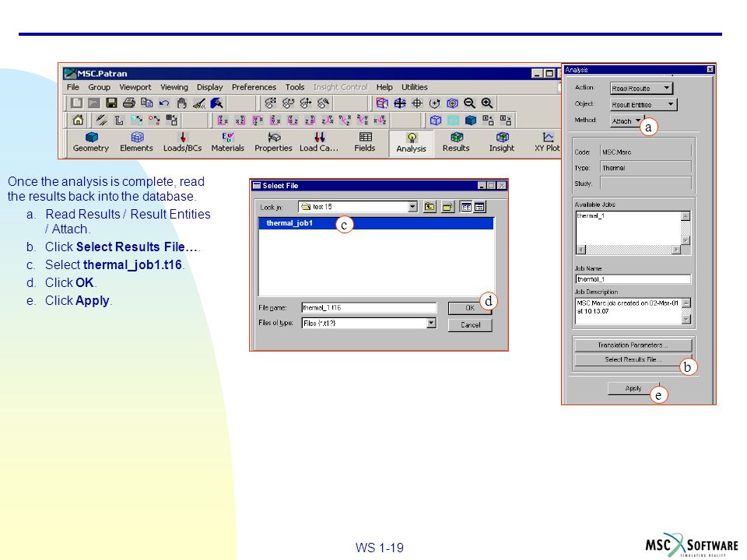This screenshot has height=560, width=747.
Task: Close the Analysis panel
Action: coord(710,69)
